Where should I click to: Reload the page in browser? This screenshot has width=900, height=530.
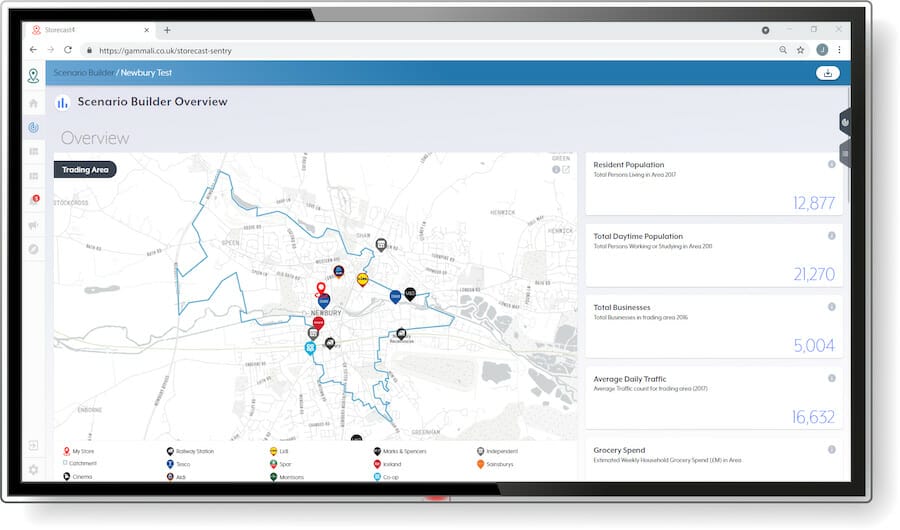(68, 50)
